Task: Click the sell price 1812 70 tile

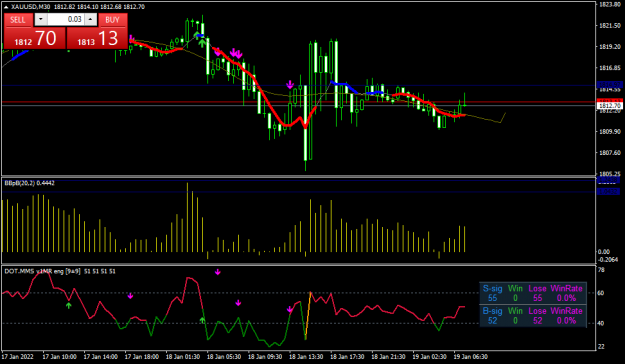Action: (35, 39)
